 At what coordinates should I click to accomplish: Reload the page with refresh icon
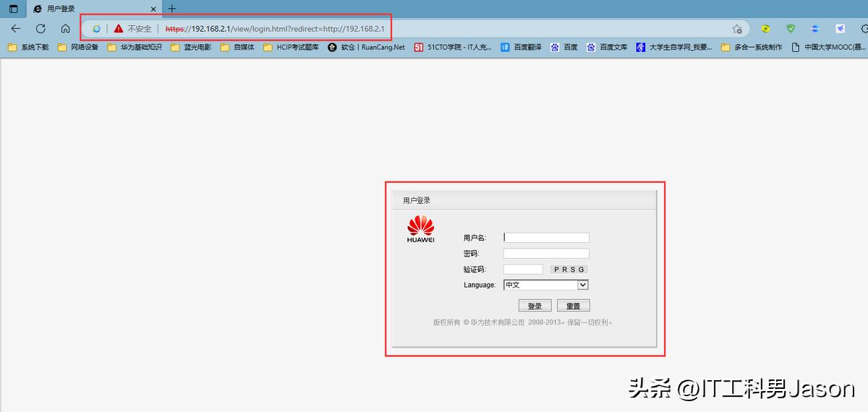[41, 29]
